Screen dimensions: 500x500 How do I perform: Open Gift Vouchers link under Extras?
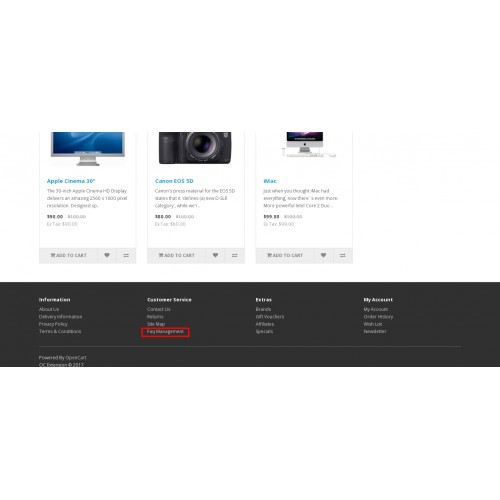tap(270, 317)
